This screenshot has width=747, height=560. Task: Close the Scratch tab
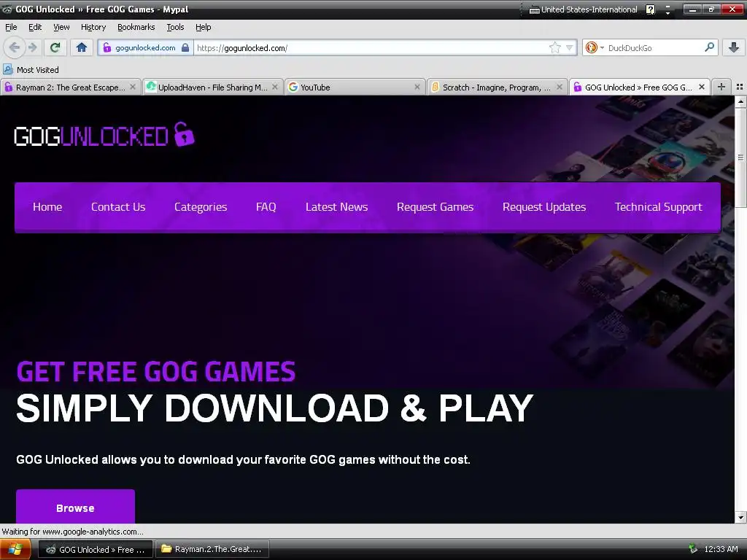560,87
